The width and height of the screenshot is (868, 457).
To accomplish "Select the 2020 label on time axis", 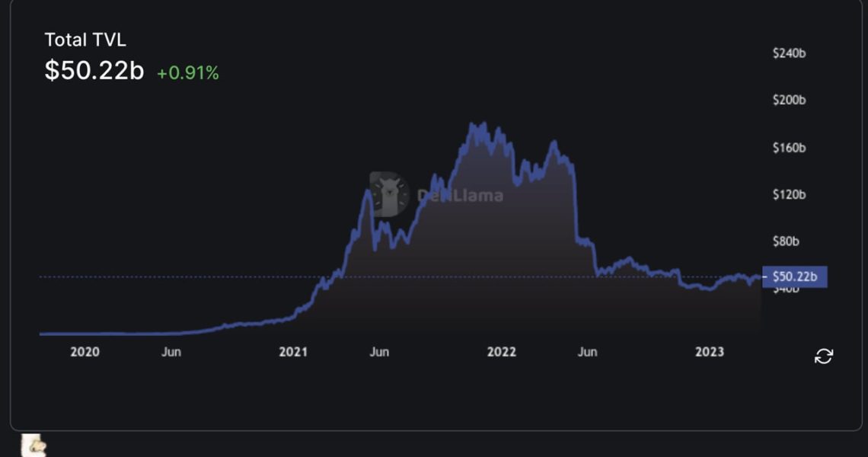I will 85,351.
